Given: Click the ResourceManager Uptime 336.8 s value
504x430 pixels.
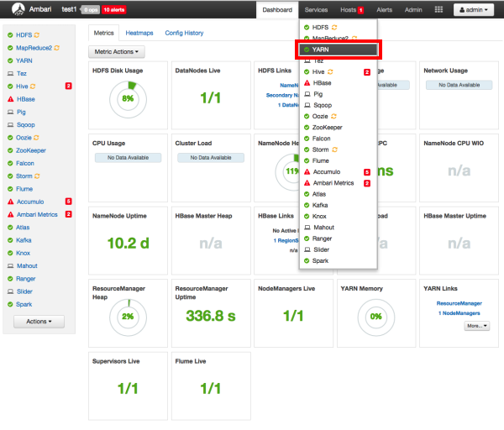Looking at the screenshot, I should pos(211,316).
